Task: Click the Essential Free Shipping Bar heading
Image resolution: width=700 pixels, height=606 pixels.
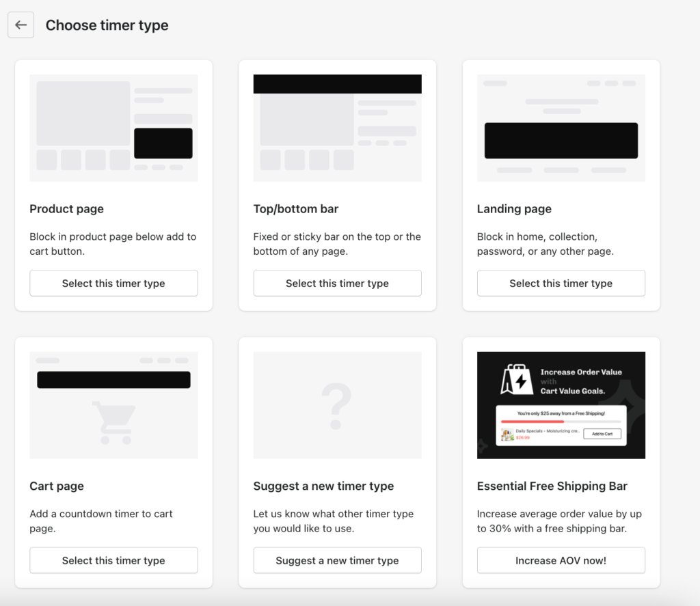Action: click(552, 486)
